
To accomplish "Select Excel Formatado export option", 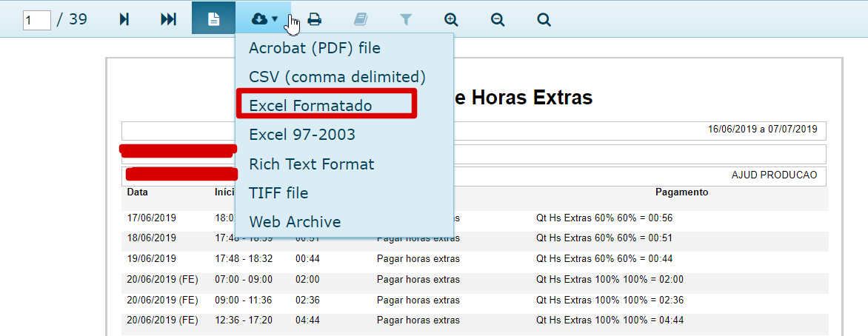I will [x=310, y=106].
